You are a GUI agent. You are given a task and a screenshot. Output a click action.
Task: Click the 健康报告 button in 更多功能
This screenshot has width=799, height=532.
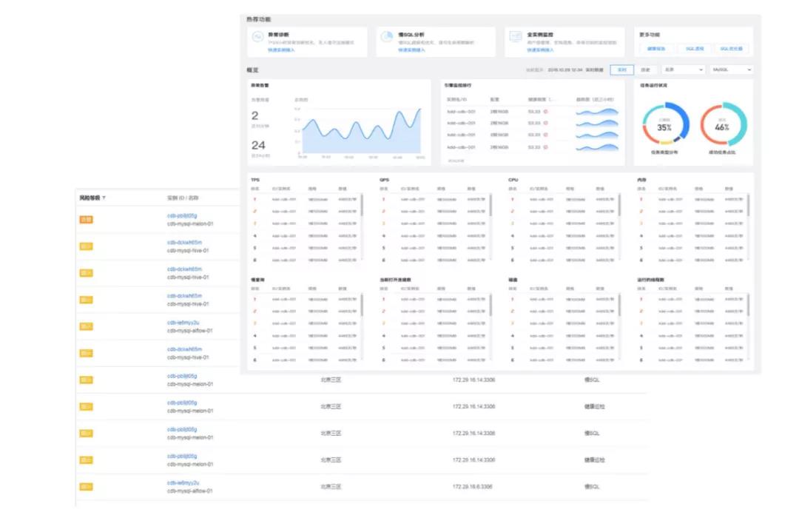click(x=656, y=49)
